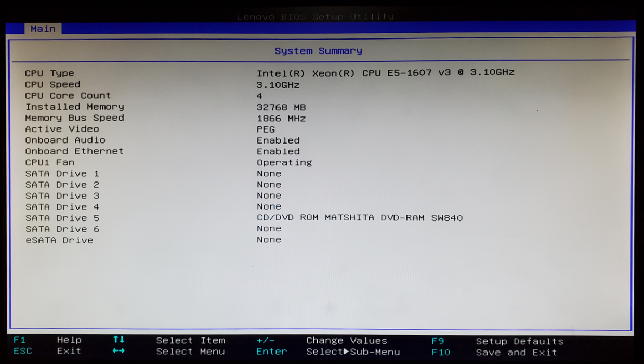The width and height of the screenshot is (644, 364).
Task: Click the F9 key hint
Action: click(438, 341)
